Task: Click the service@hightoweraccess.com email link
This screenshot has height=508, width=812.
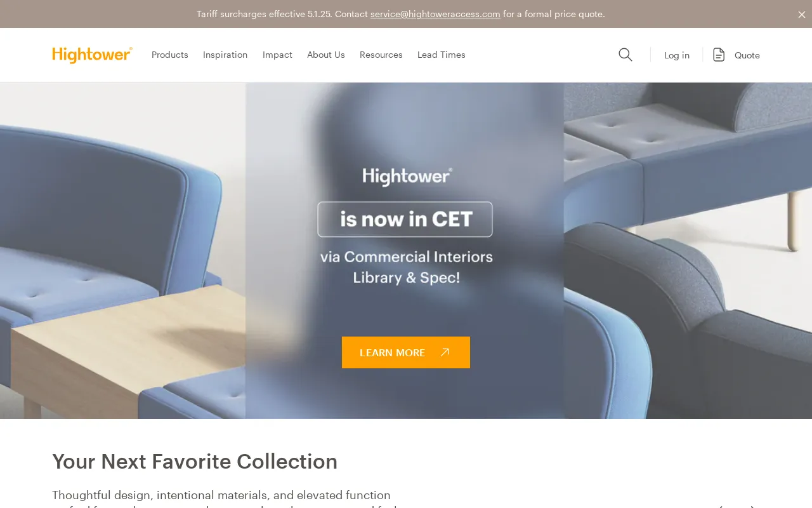Action: [435, 14]
